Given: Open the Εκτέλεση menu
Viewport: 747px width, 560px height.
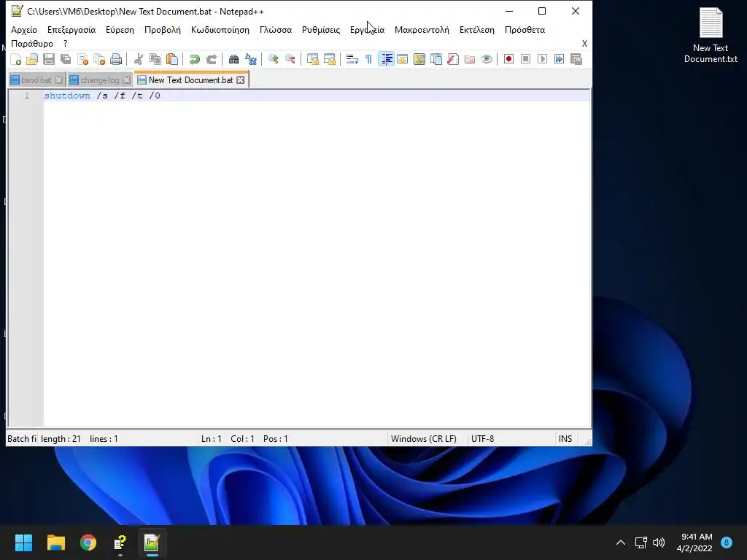Looking at the screenshot, I should [x=477, y=29].
